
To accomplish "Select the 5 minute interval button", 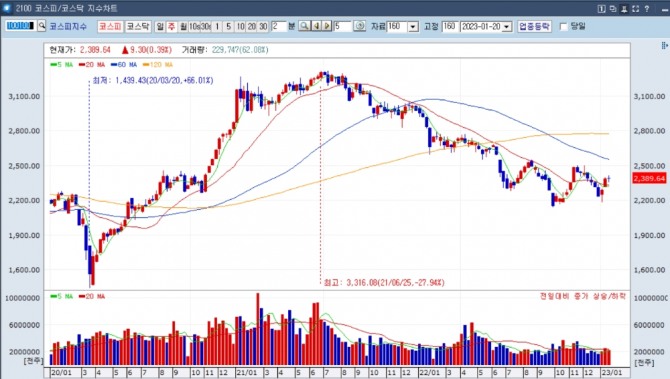I will (x=229, y=26).
